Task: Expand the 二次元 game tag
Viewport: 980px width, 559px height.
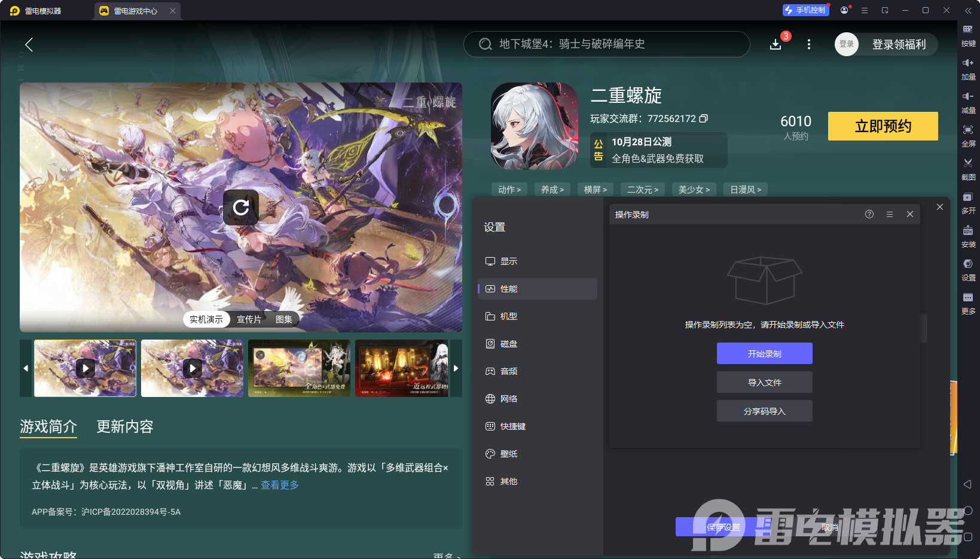Action: [642, 189]
